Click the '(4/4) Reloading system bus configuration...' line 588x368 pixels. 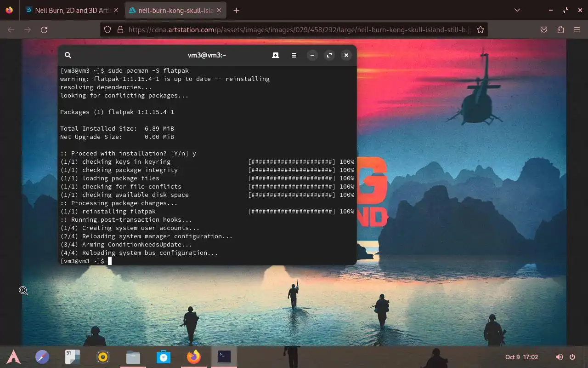[x=139, y=253]
